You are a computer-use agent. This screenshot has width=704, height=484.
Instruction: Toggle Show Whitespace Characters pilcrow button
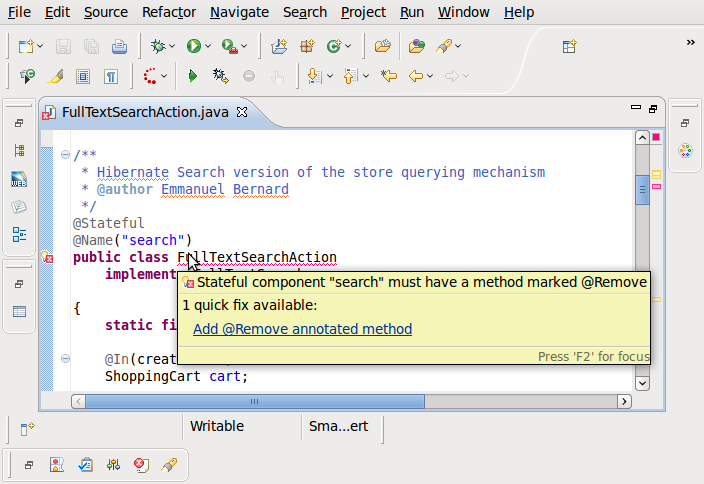pos(111,76)
